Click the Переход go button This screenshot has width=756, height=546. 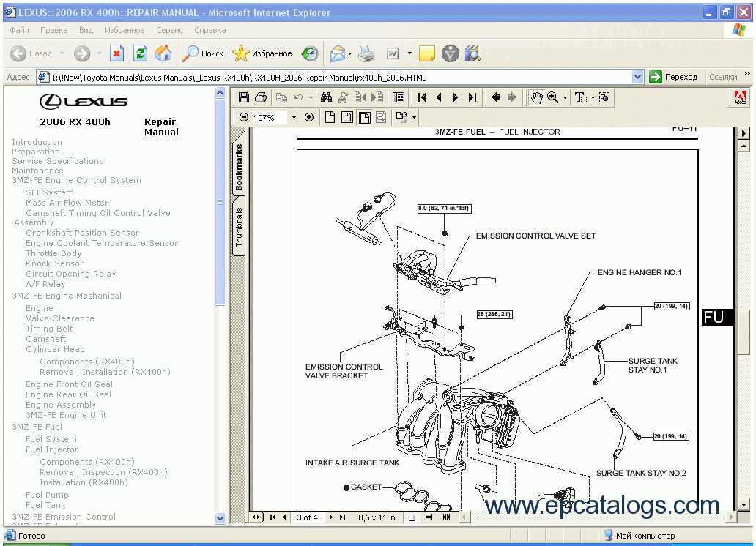[x=673, y=77]
